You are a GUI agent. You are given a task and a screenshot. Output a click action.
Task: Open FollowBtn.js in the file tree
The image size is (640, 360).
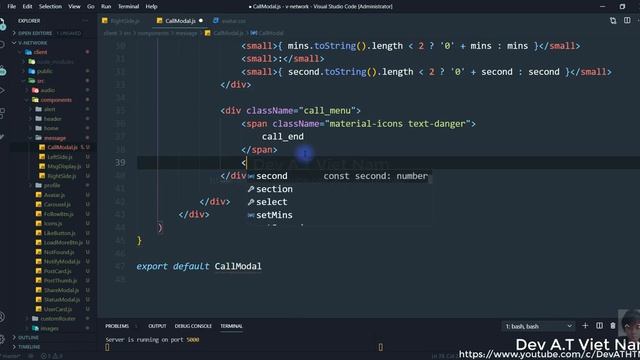(58, 214)
